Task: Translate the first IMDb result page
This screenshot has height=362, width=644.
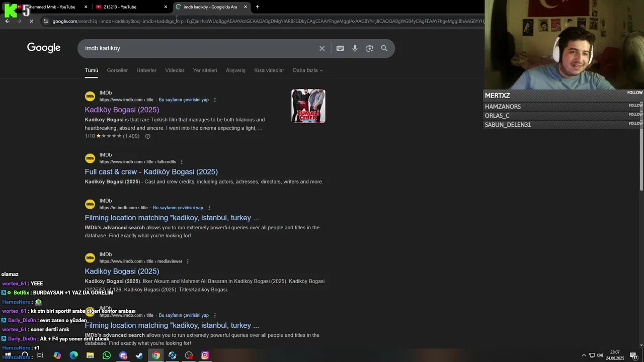Action: pyautogui.click(x=184, y=100)
